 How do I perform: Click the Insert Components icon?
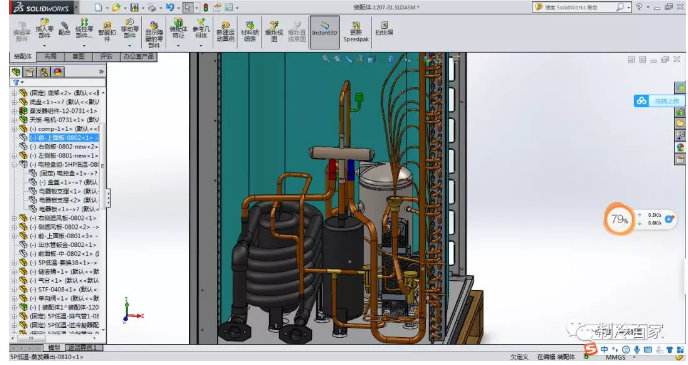coord(44,29)
